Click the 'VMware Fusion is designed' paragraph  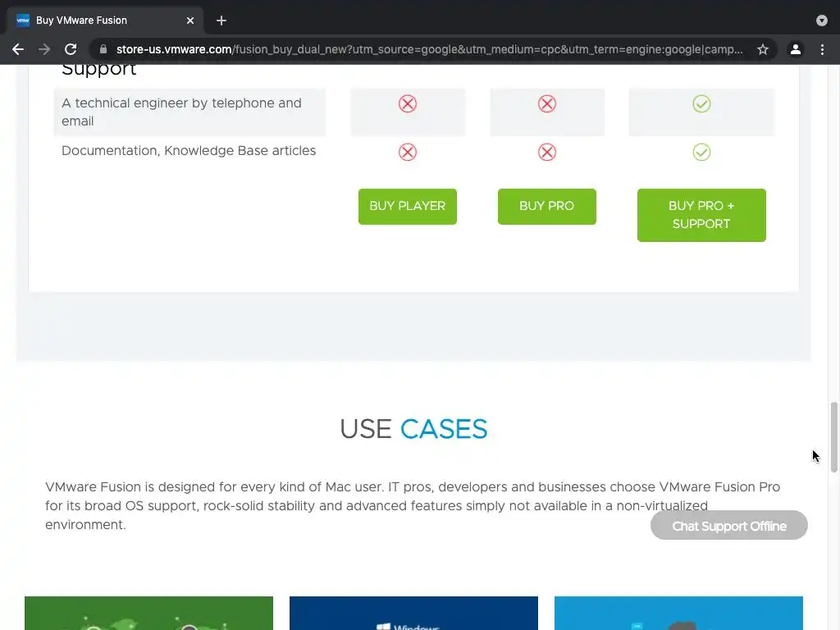point(413,505)
